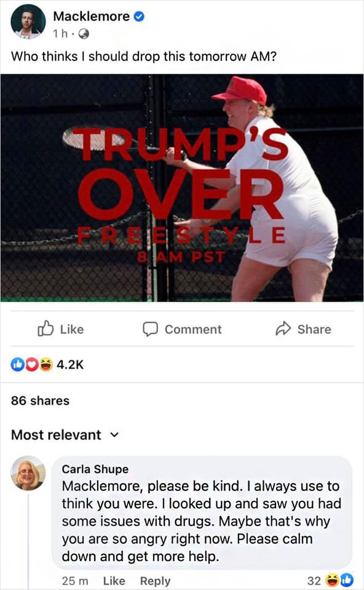View the 32 reactions on the comment

point(330,581)
